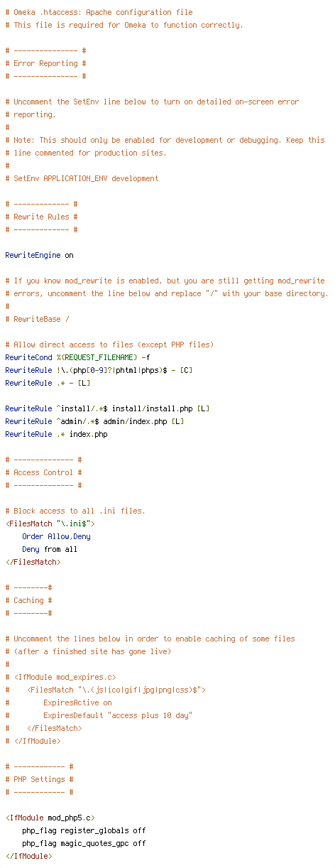Screen dimensions: 335x868
Task: Click the 'RewriteCond %{REQUEST_FILENAME} -f' line
Action: (77, 357)
